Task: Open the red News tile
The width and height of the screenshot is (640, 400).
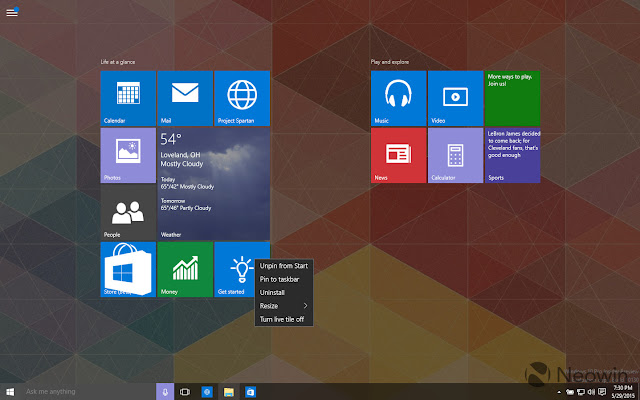Action: (x=398, y=155)
